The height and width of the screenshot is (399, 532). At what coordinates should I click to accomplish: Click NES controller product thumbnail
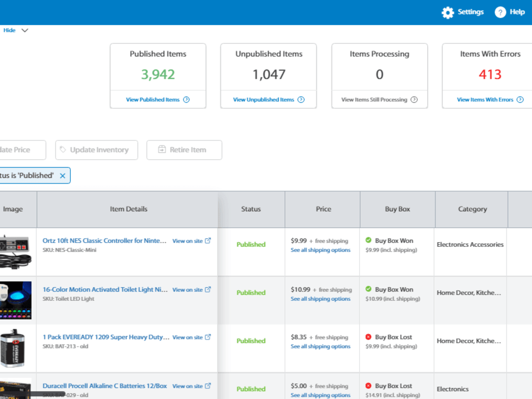pos(15,252)
